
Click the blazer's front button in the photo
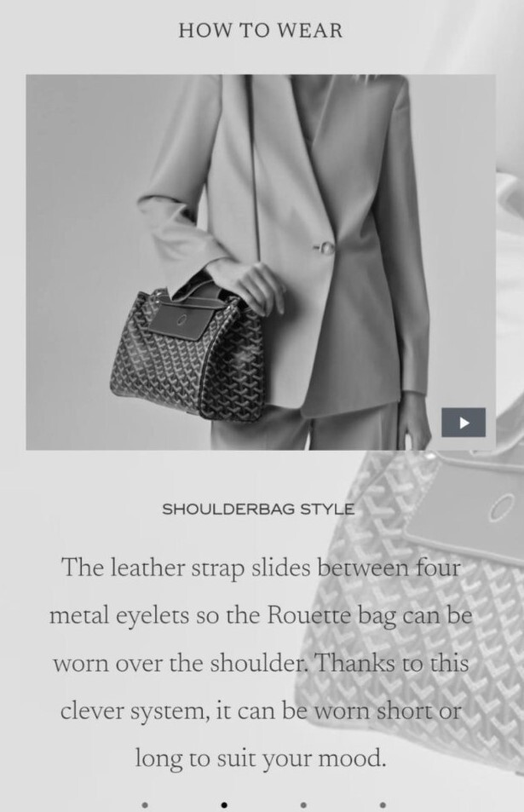coord(325,249)
